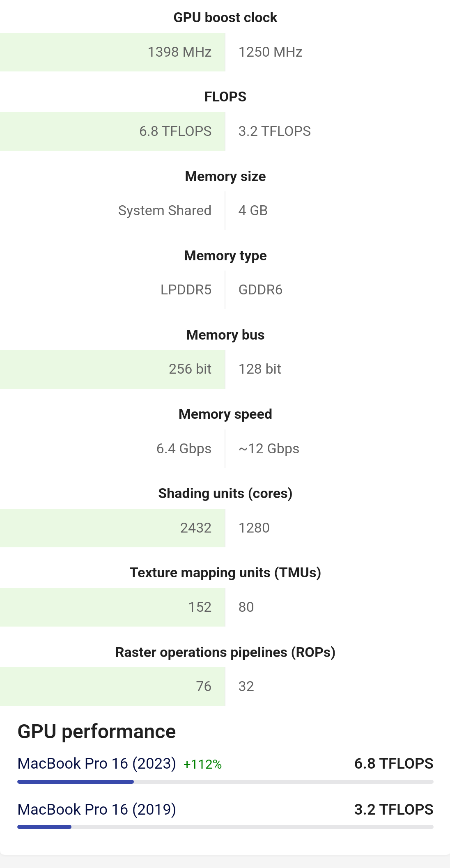Open the MacBook Pro 16 (2023) link

click(96, 763)
